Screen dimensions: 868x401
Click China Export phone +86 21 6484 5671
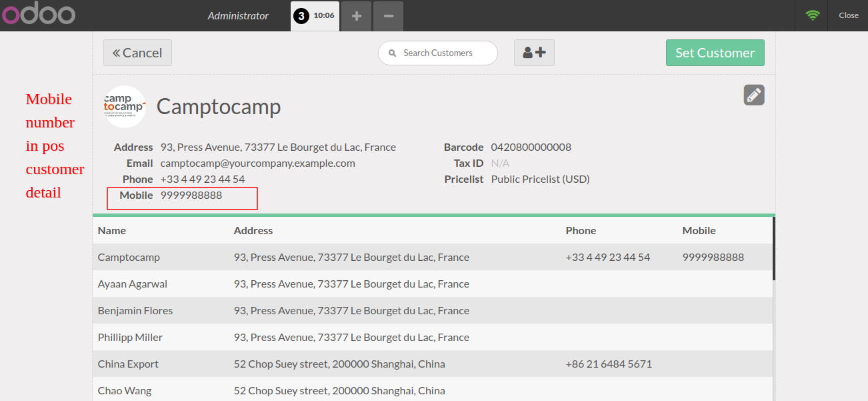tap(609, 364)
